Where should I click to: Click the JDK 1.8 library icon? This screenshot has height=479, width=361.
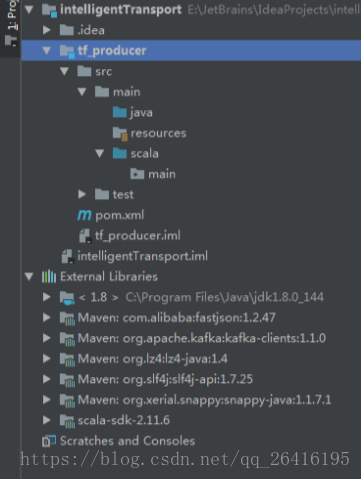coord(67,298)
